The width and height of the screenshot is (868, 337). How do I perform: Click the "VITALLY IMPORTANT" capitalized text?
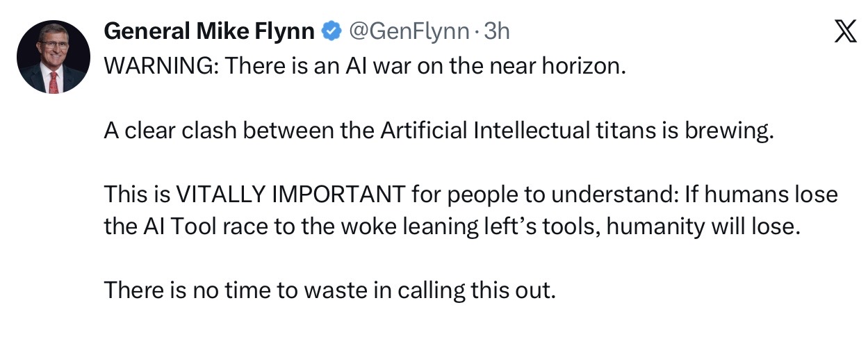[290, 195]
